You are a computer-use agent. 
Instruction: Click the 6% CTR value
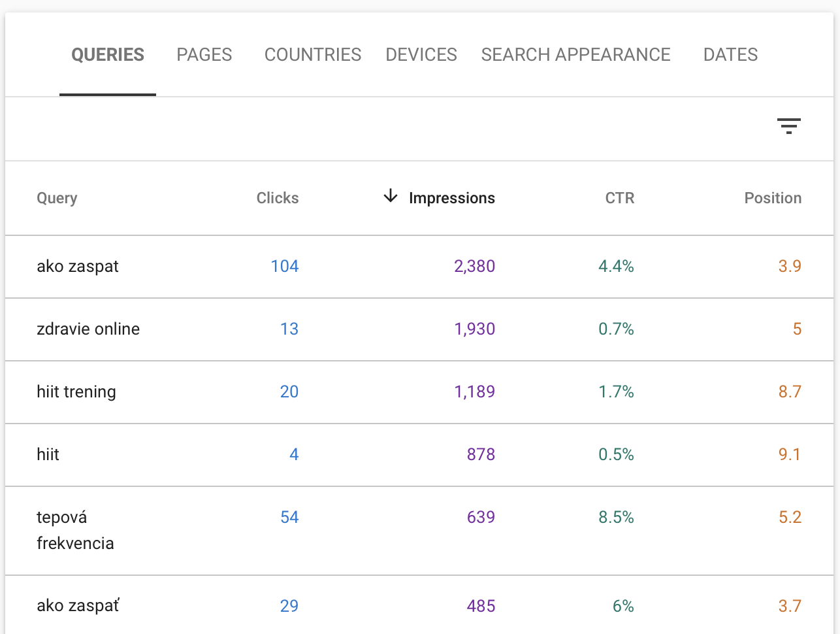[x=623, y=606]
